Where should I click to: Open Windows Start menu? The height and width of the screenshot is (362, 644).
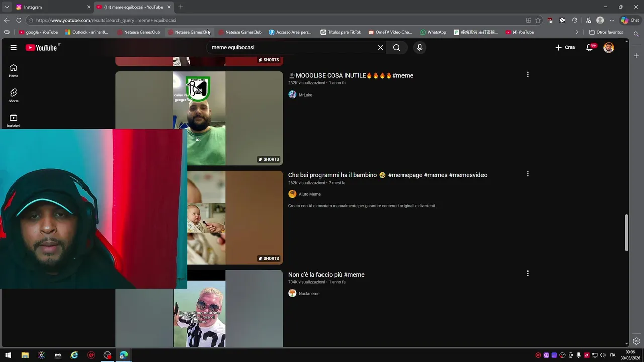(x=8, y=355)
